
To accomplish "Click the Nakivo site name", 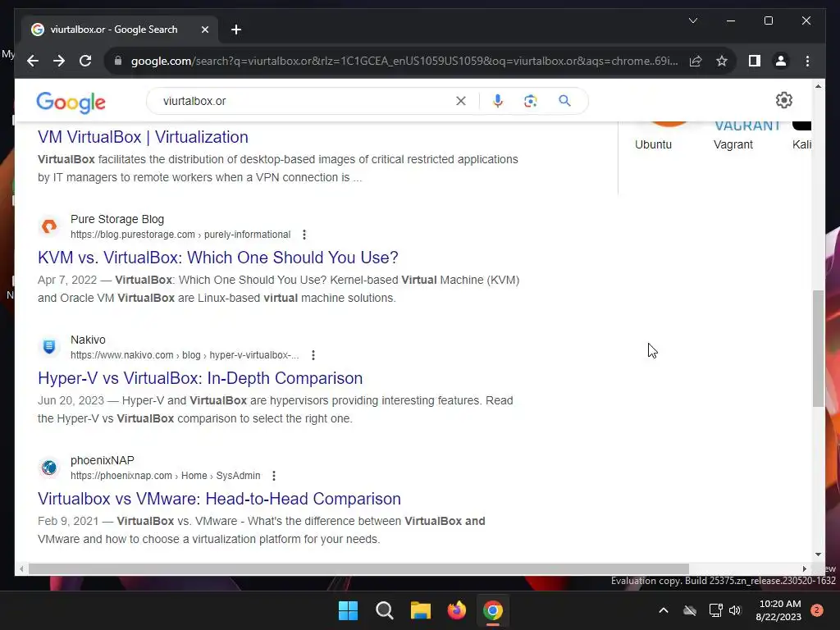I will tap(88, 340).
